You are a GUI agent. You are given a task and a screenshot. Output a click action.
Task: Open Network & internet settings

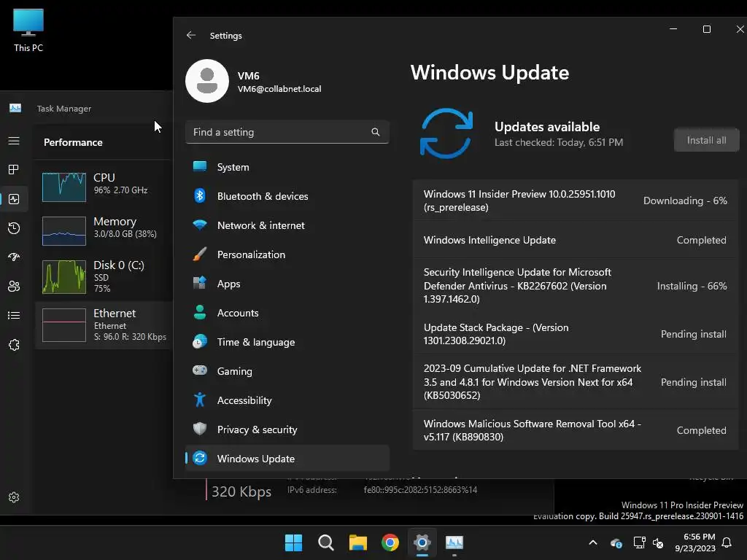[287, 225]
